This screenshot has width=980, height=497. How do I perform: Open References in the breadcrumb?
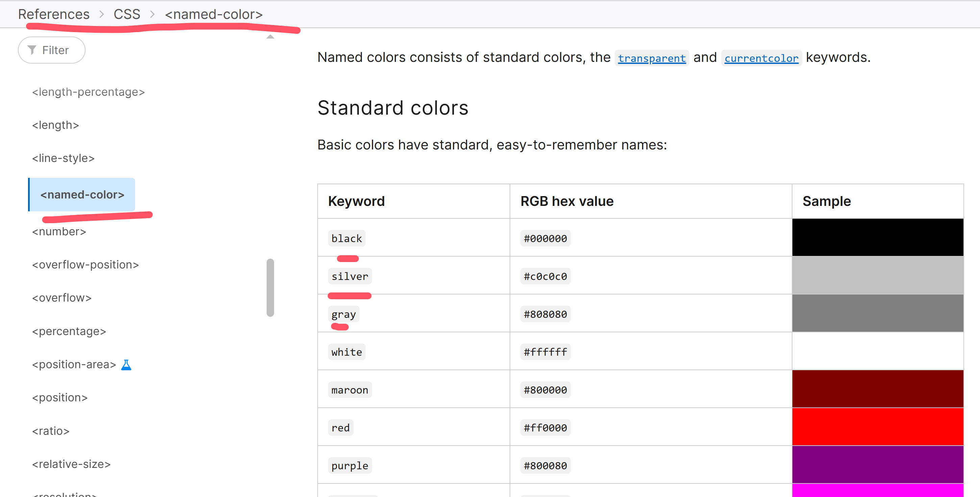pyautogui.click(x=54, y=14)
